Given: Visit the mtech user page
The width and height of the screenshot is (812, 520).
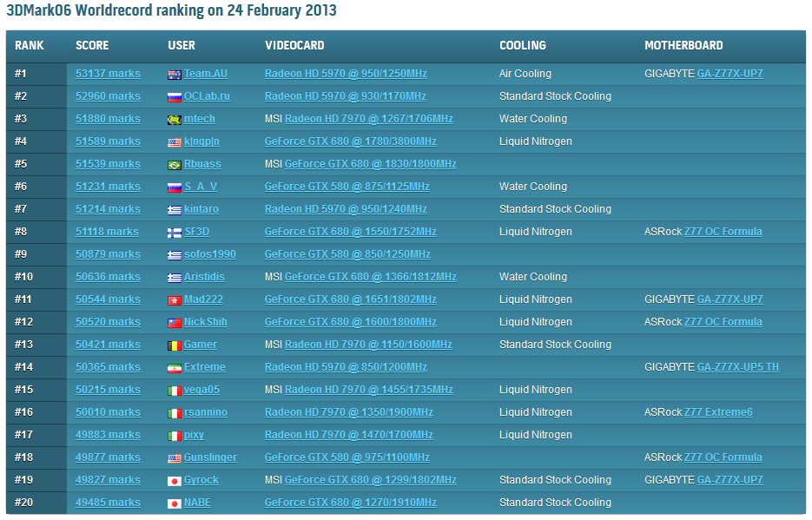Looking at the screenshot, I should click(x=200, y=118).
